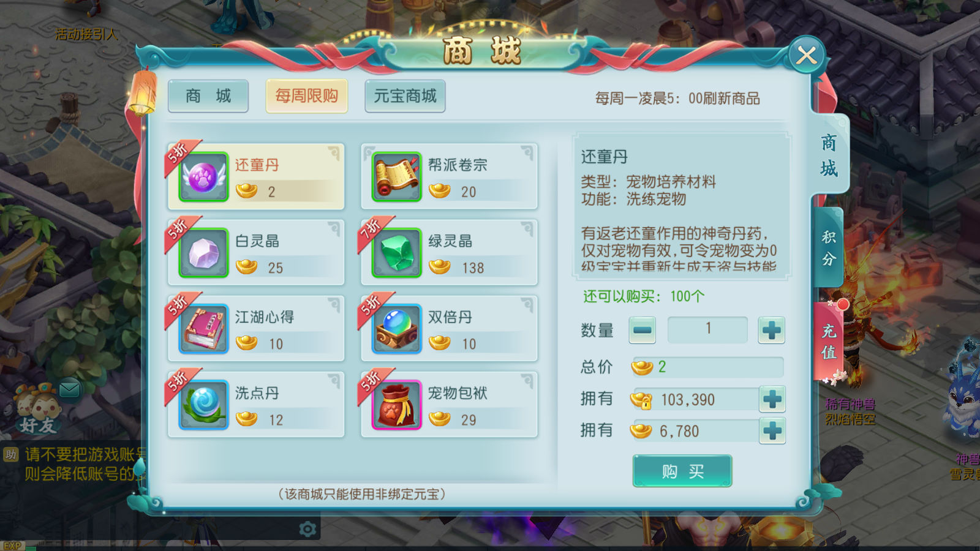Click the quantity input field showing 1

click(x=707, y=330)
